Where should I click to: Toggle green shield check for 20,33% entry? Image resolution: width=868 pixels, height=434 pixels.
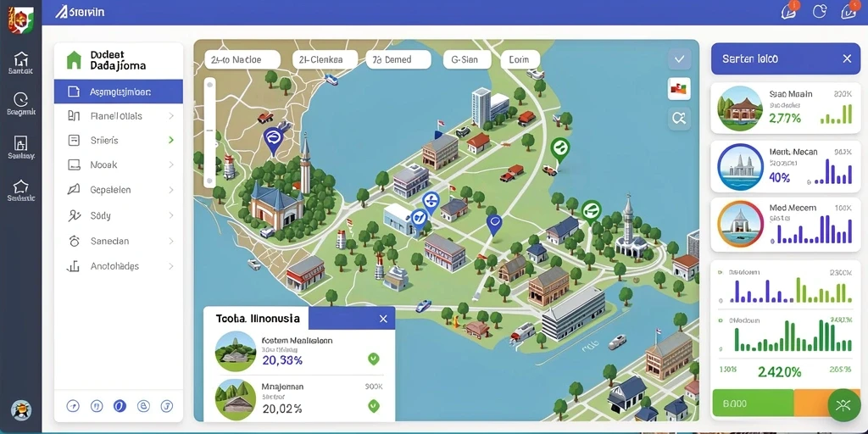click(x=374, y=359)
